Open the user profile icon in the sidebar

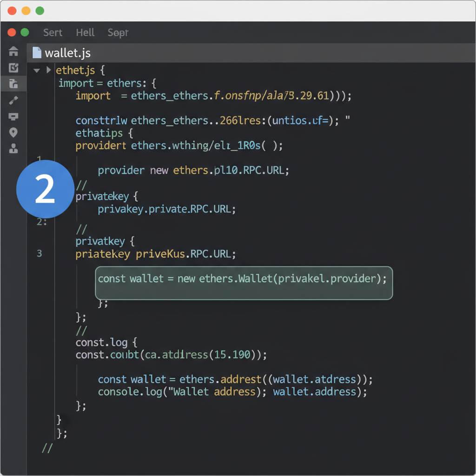pyautogui.click(x=13, y=149)
